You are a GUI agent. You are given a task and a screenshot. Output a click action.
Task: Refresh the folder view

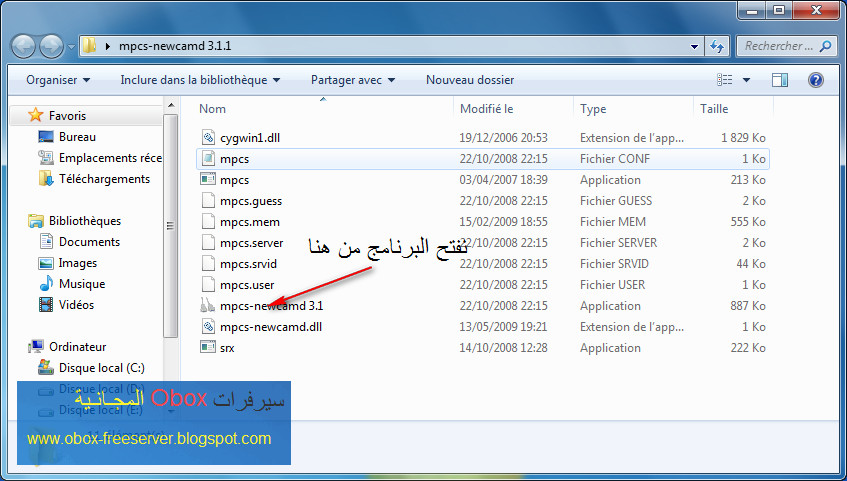tap(717, 46)
